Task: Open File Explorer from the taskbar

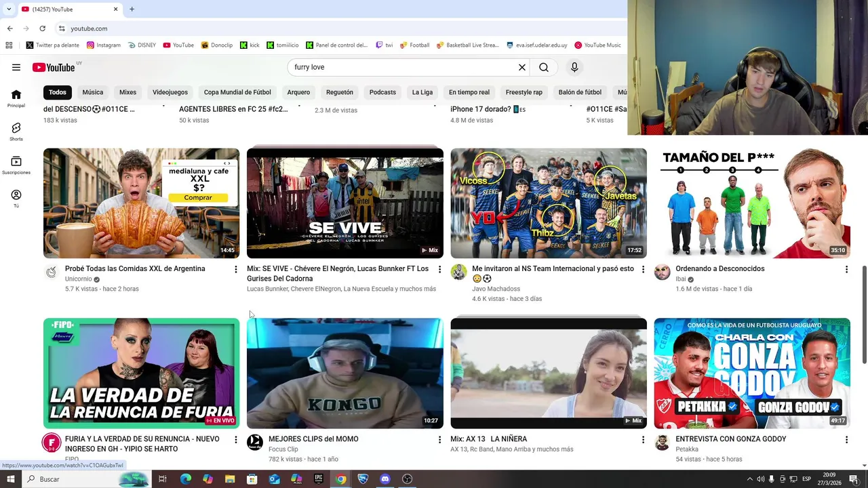Action: tap(230, 479)
